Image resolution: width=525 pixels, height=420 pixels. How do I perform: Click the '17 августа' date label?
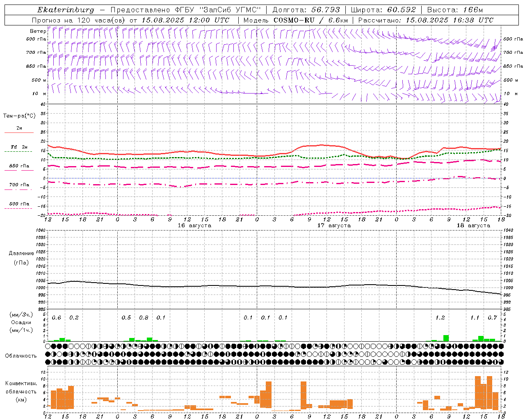tap(334, 226)
